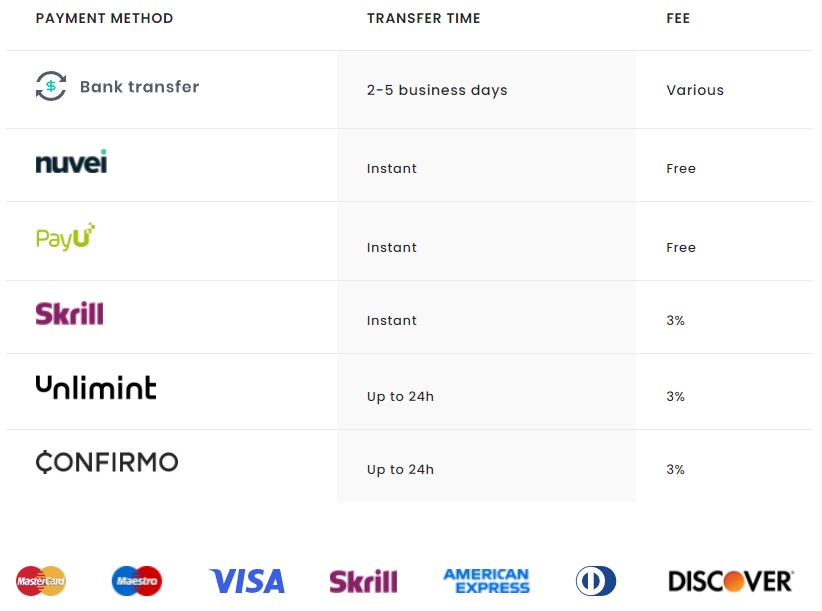Click the Diners Club logo

[596, 581]
